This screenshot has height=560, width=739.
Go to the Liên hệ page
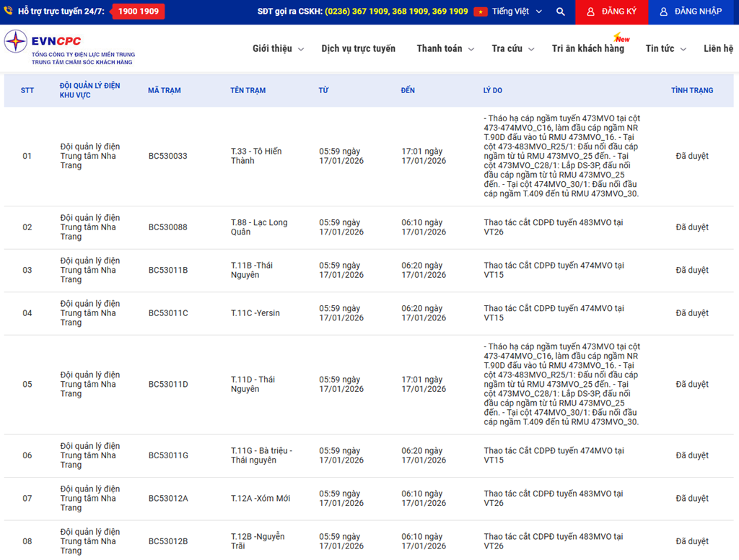click(718, 48)
